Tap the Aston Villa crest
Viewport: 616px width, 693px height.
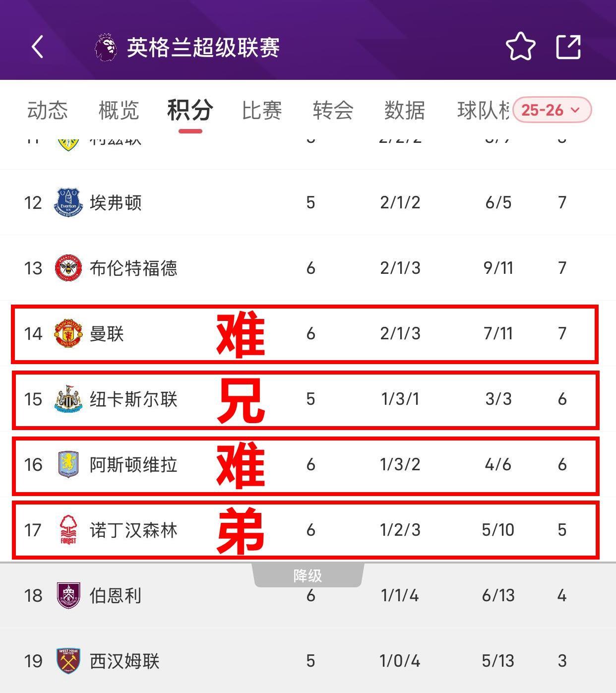pos(68,464)
